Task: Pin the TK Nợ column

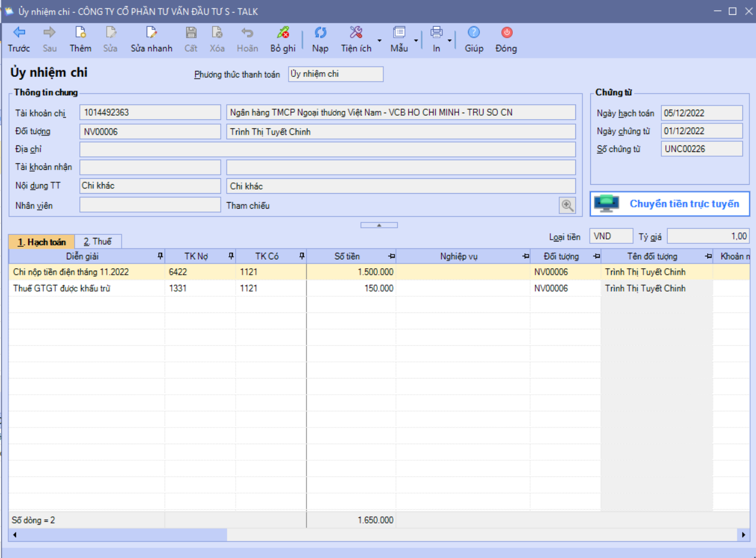Action: tap(231, 256)
